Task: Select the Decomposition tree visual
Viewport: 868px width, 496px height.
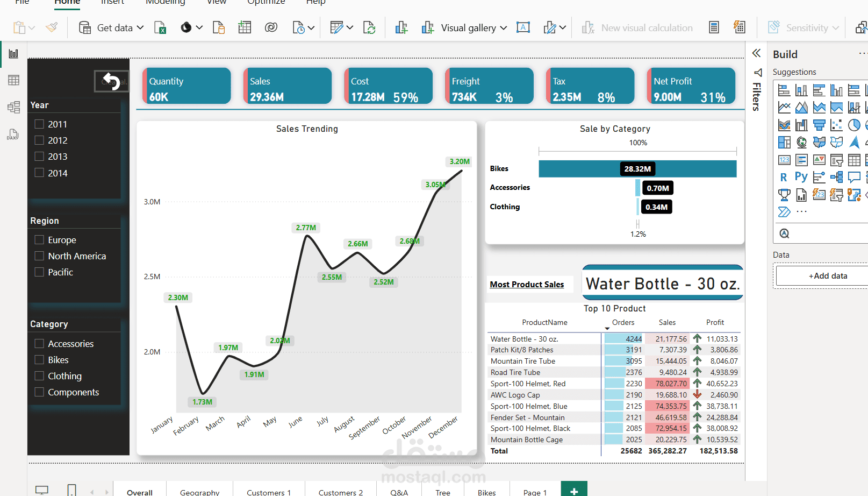Action: coord(836,177)
